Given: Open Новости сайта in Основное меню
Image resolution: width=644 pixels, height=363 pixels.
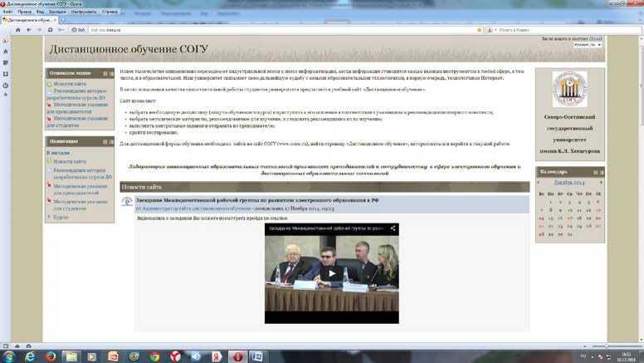Looking at the screenshot, I should [70, 84].
